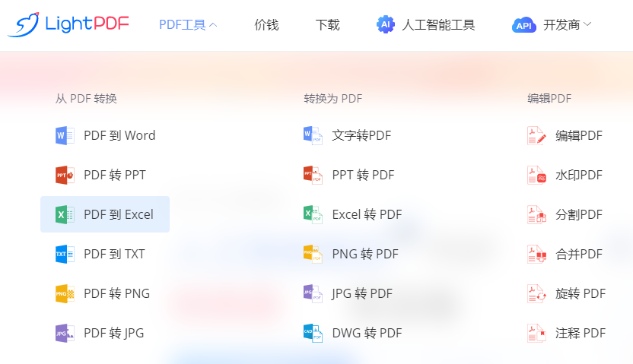Click the blue API cloud icon
Viewport: 633px width, 364px height.
[x=524, y=25]
